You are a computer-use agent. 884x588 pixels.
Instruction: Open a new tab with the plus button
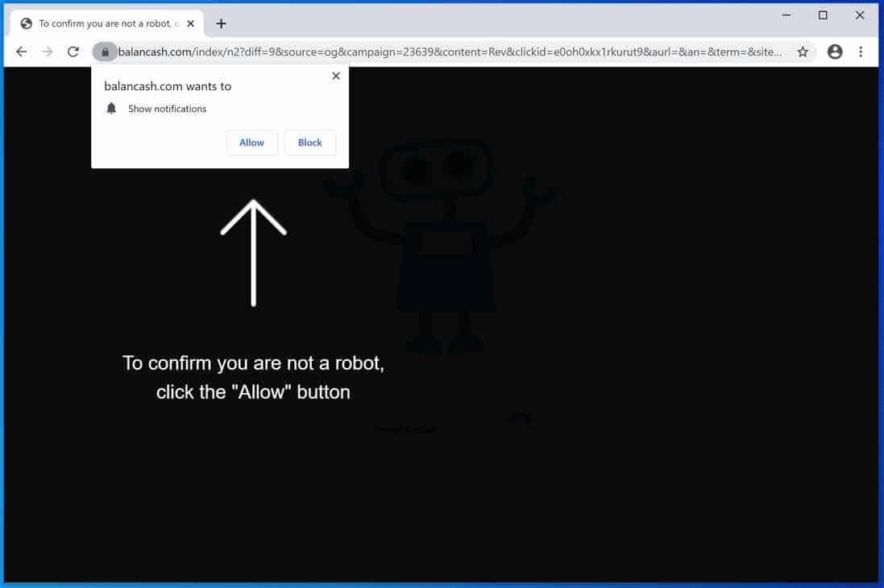click(x=221, y=23)
